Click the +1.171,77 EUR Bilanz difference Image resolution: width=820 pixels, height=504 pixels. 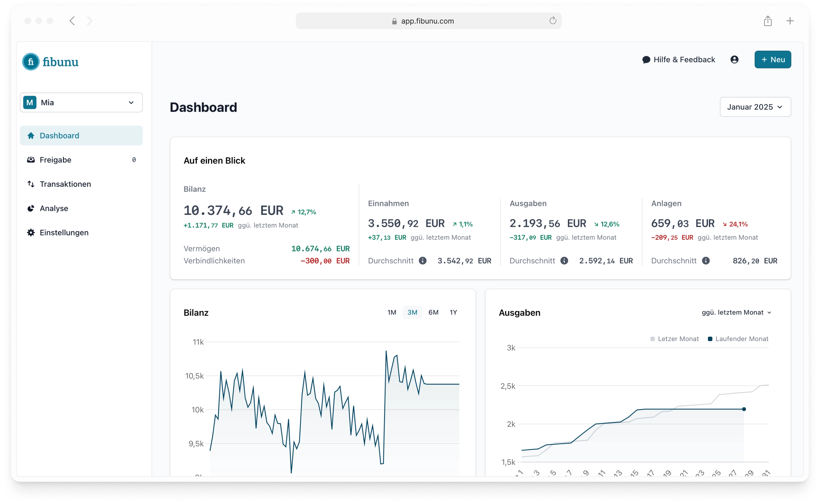point(209,226)
